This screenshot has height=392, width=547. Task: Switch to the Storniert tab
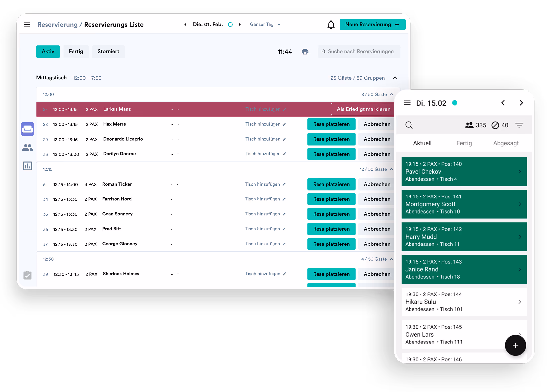coord(108,51)
